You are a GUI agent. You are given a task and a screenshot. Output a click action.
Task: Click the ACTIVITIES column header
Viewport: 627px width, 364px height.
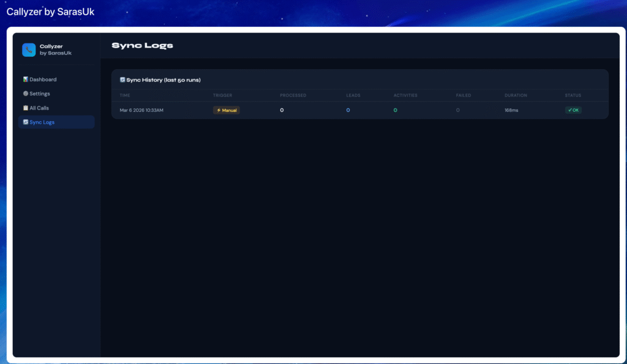(x=405, y=95)
